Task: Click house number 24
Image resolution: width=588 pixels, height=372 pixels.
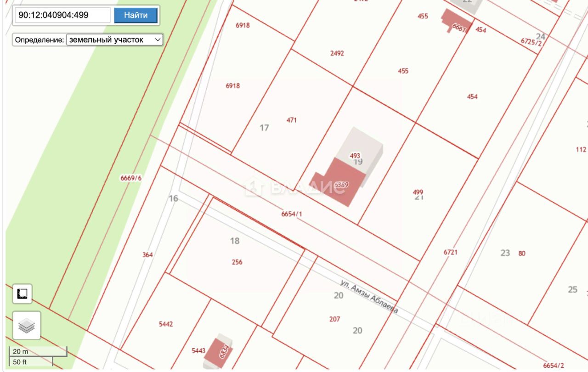Action: click(541, 36)
